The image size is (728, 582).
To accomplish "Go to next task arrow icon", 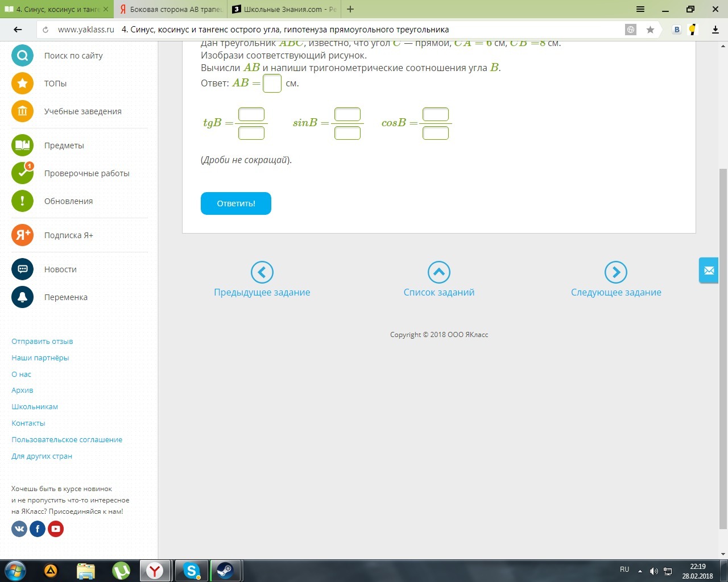I will pyautogui.click(x=616, y=272).
